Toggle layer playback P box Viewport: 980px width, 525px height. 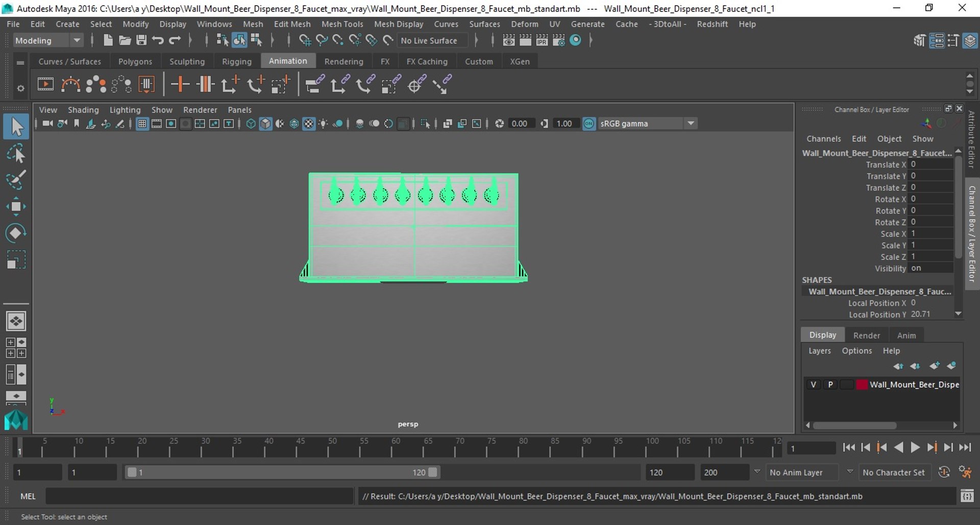(830, 385)
